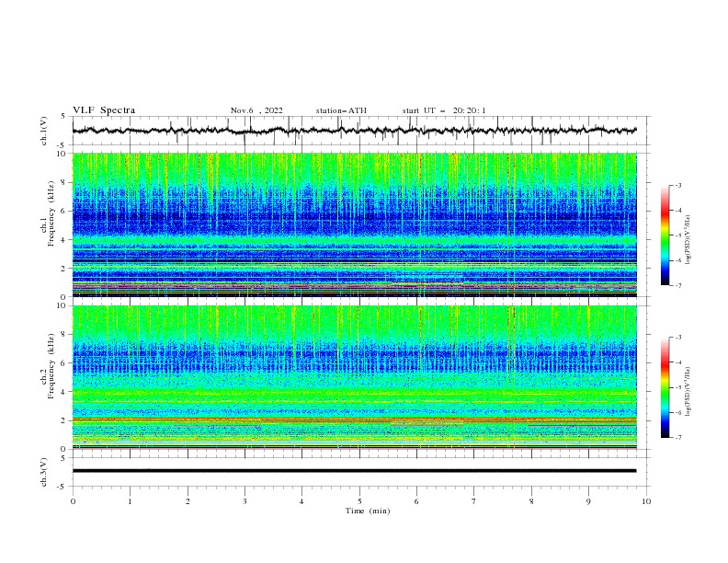The height and width of the screenshot is (563, 728).
Task: Click the ch.1 spectrogram panel
Action: pyautogui.click(x=354, y=224)
